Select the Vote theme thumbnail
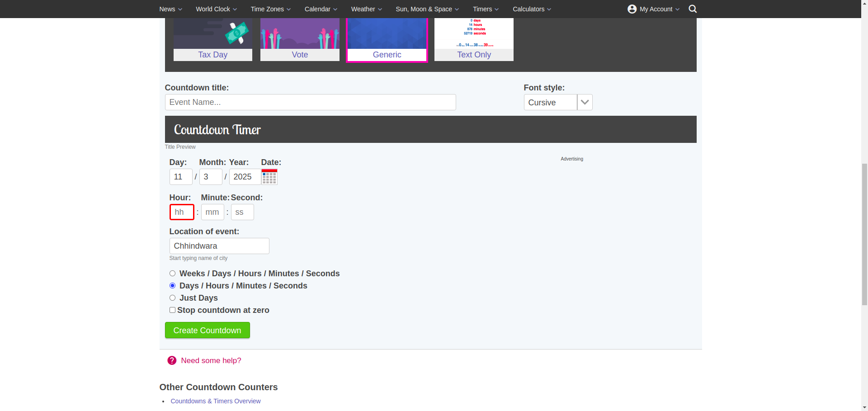Screen dimensions: 868x411 pyautogui.click(x=300, y=39)
